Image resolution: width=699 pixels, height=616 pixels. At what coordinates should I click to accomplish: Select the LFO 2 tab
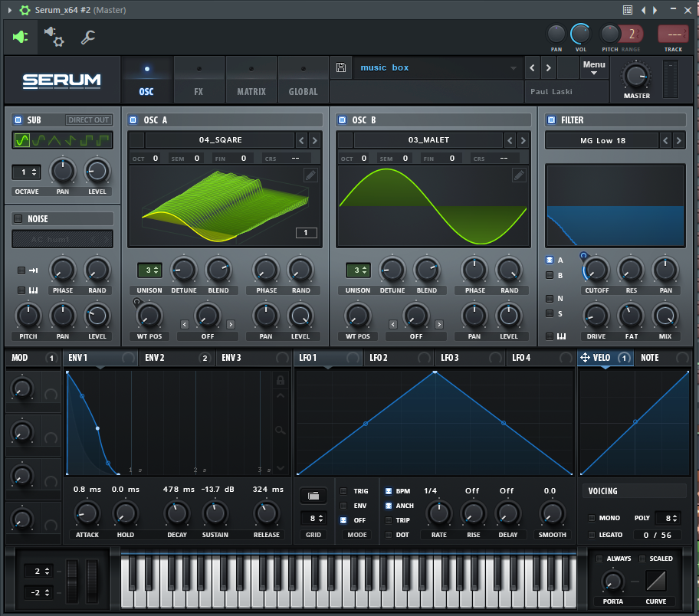coord(399,358)
